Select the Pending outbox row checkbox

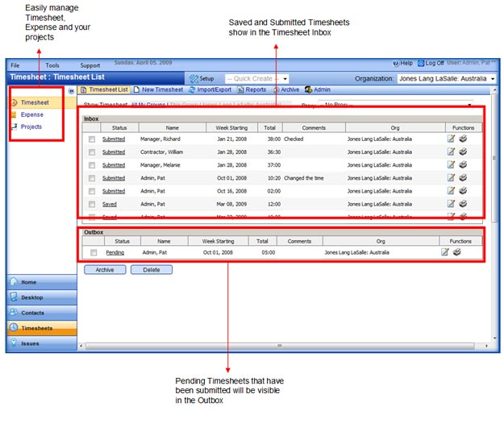coord(94,252)
